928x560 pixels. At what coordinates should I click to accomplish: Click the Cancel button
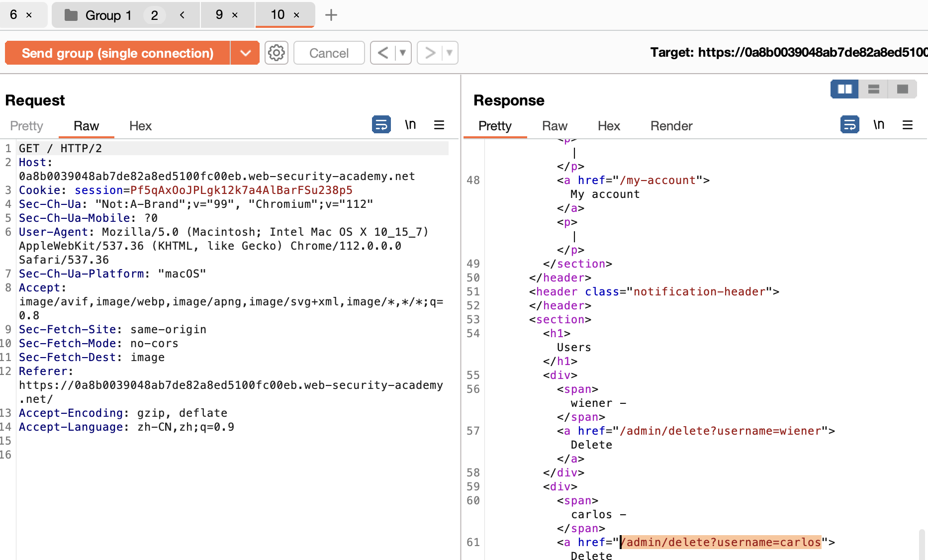coord(329,53)
